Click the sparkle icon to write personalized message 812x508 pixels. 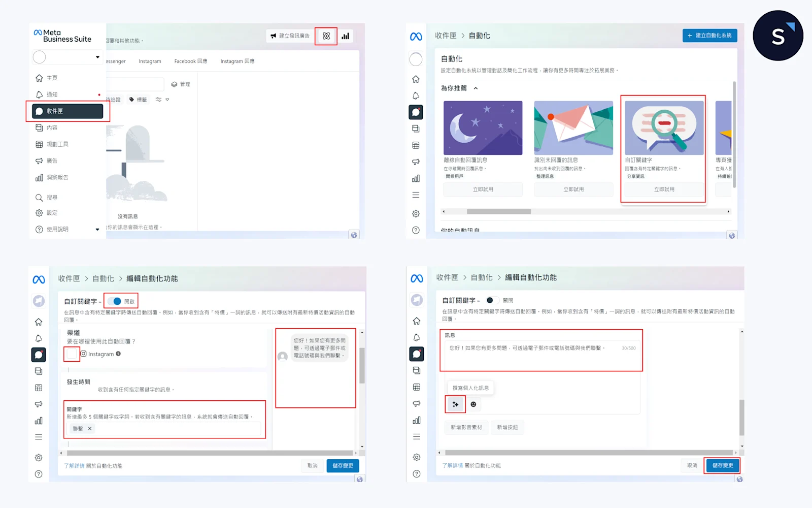click(x=455, y=404)
